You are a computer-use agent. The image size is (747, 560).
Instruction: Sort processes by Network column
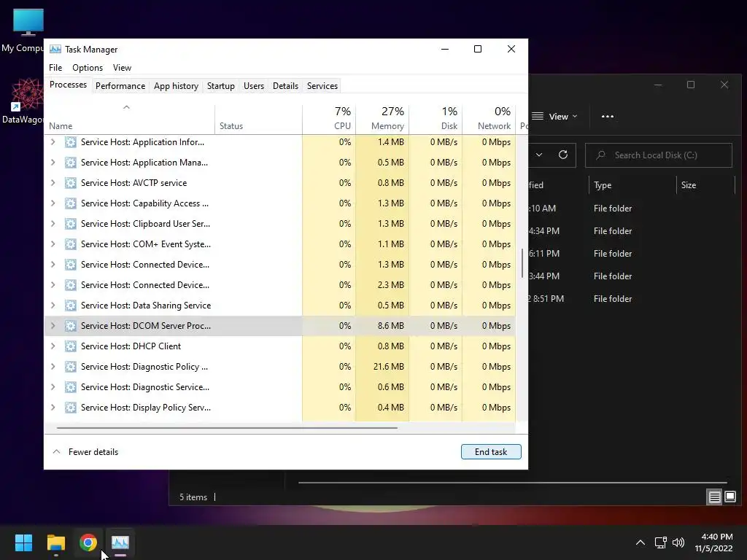click(489, 118)
